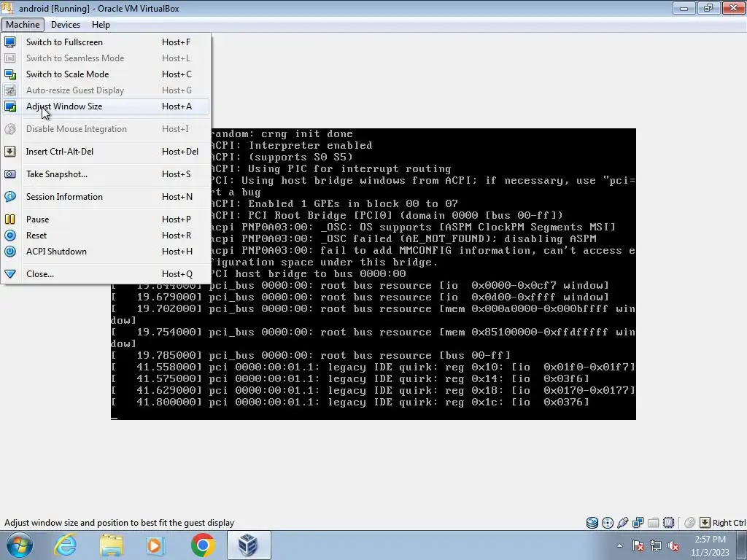Open the Machine menu
This screenshot has width=747, height=560.
23,25
